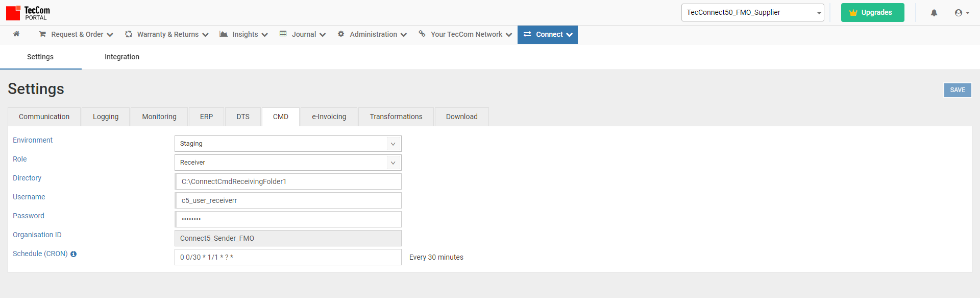Click the Schedule CRON info icon

pyautogui.click(x=73, y=254)
